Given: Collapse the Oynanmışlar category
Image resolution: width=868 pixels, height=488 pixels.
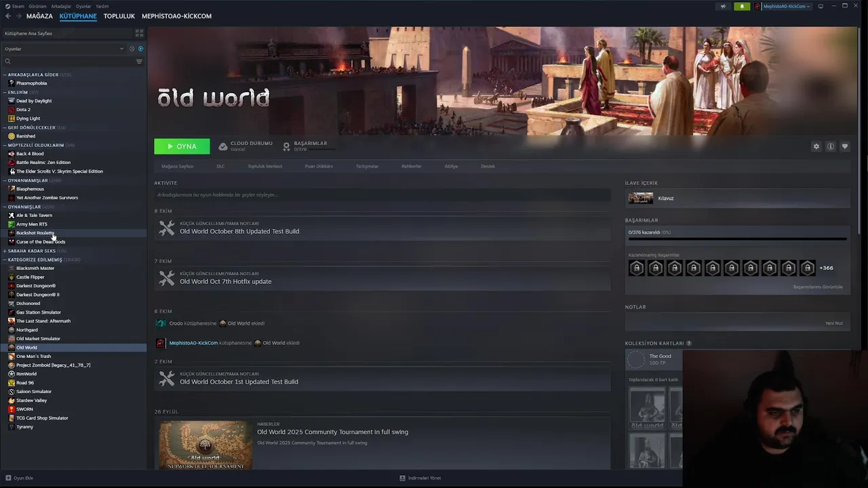Looking at the screenshot, I should tap(5, 207).
